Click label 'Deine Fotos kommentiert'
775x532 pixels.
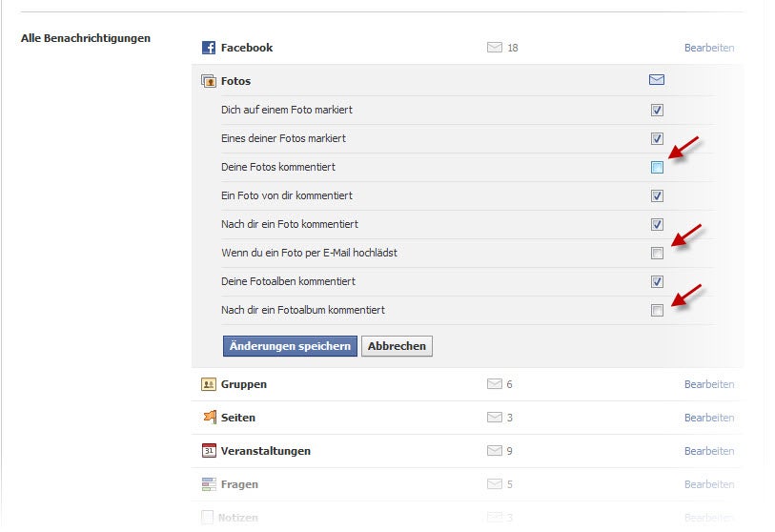pos(278,167)
